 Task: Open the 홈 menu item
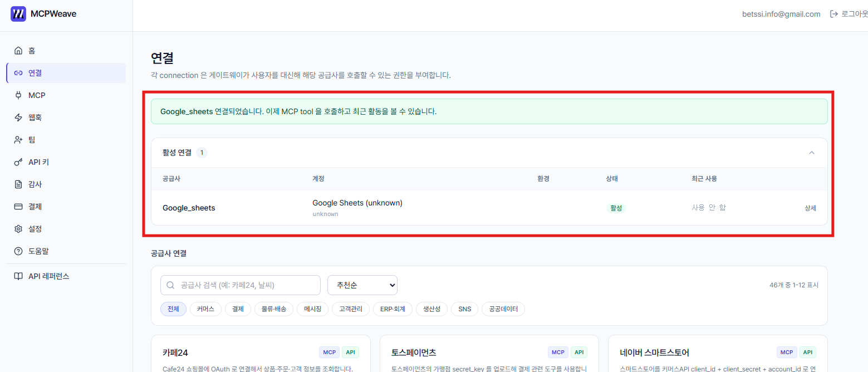[66, 51]
